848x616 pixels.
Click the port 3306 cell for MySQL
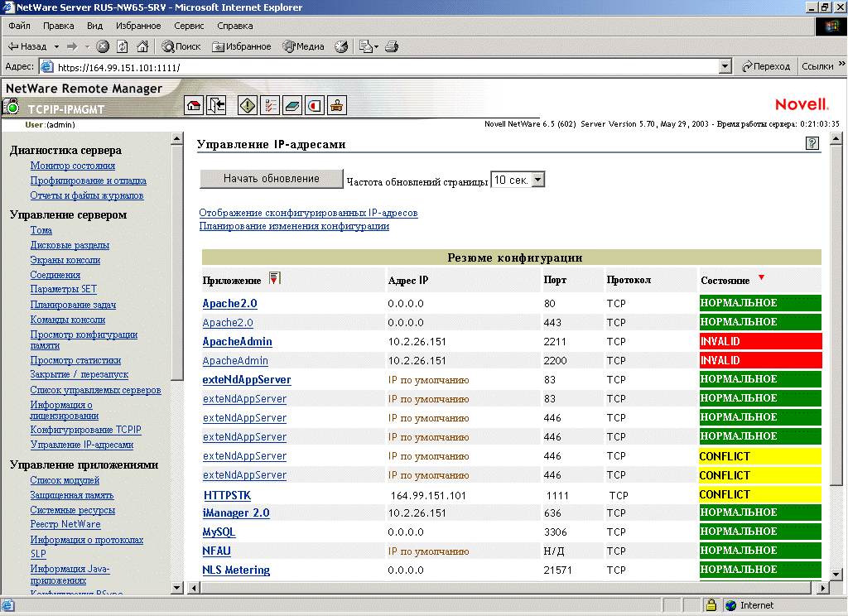coord(556,532)
